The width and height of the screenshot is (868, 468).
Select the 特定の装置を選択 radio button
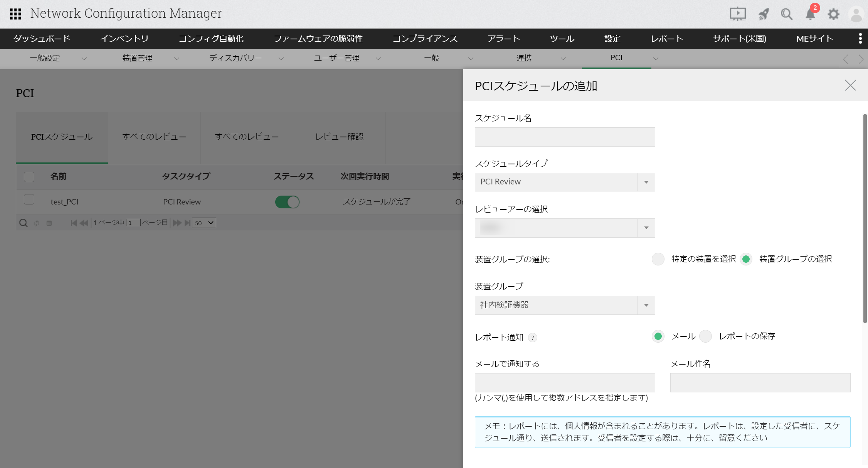point(658,259)
